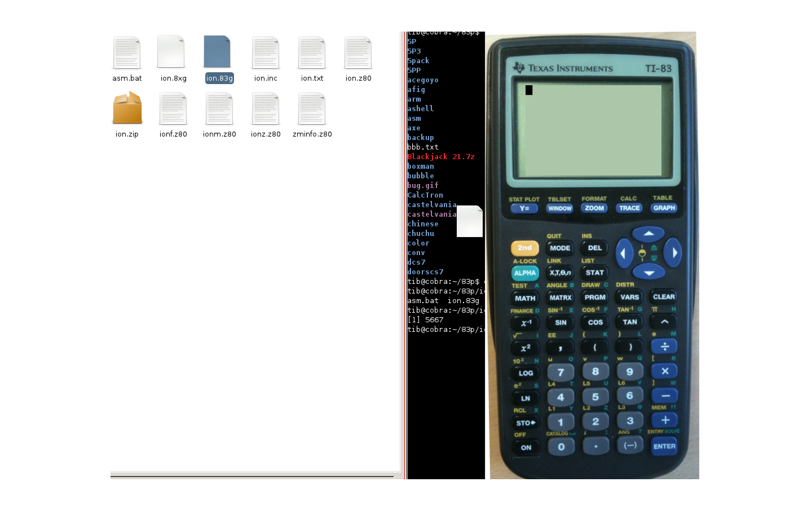Select the ion.8xg file icon
This screenshot has width=812, height=508.
171,52
